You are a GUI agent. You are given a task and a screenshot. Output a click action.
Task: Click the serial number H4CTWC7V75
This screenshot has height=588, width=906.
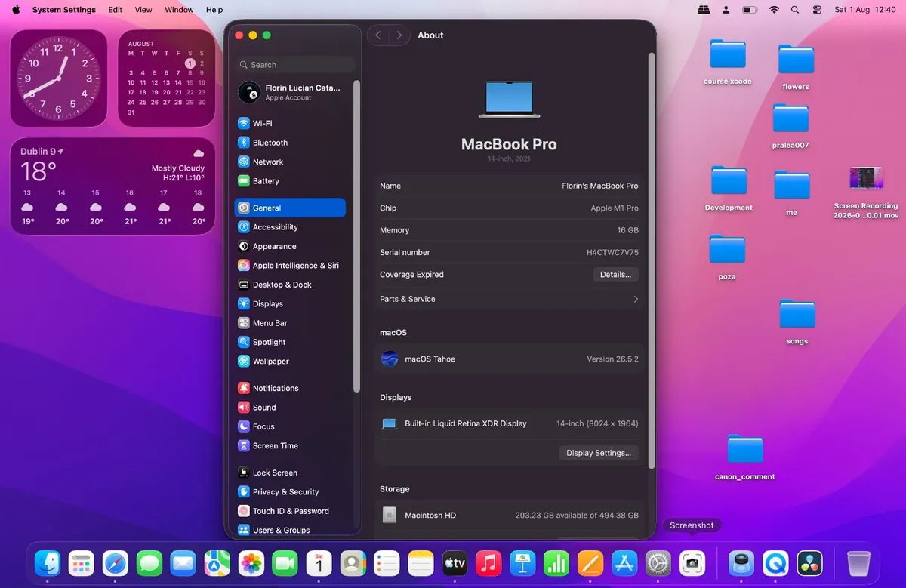coord(612,252)
